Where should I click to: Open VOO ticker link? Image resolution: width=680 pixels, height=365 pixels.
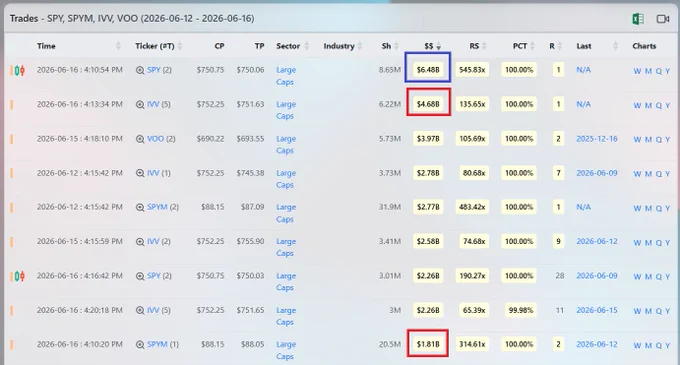[155, 139]
